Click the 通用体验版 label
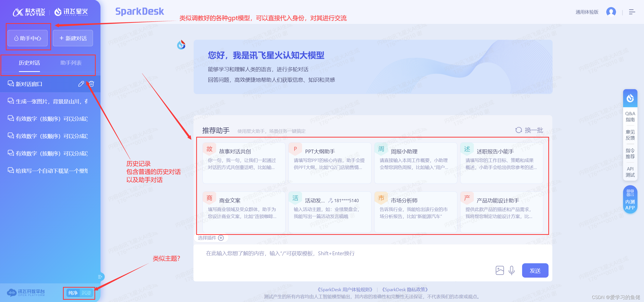Image resolution: width=644 pixels, height=302 pixels. (x=587, y=12)
